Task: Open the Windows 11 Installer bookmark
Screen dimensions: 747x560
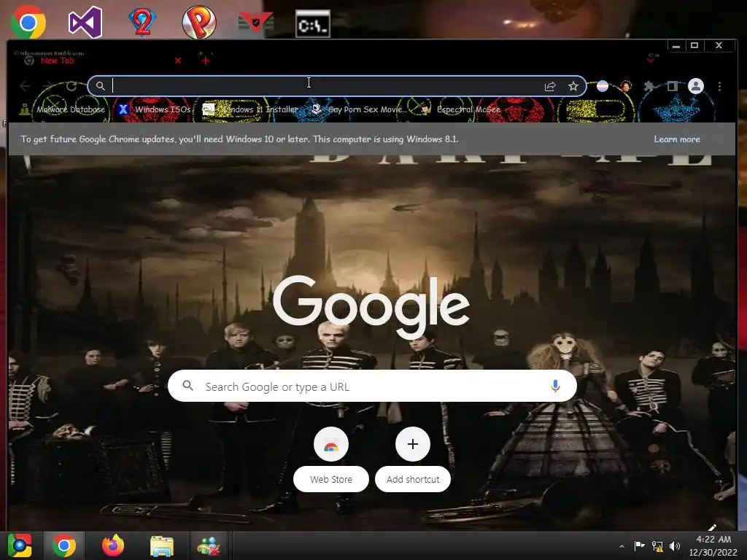Action: (x=251, y=109)
